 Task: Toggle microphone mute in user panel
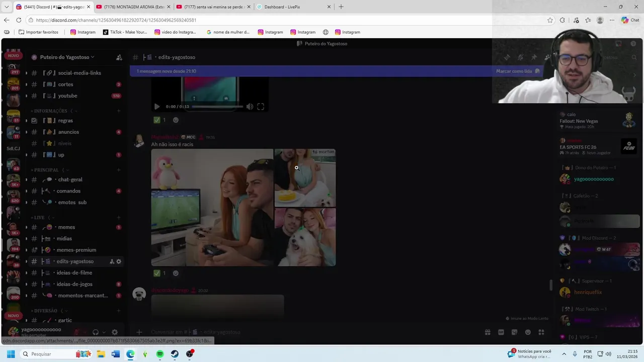[77, 332]
